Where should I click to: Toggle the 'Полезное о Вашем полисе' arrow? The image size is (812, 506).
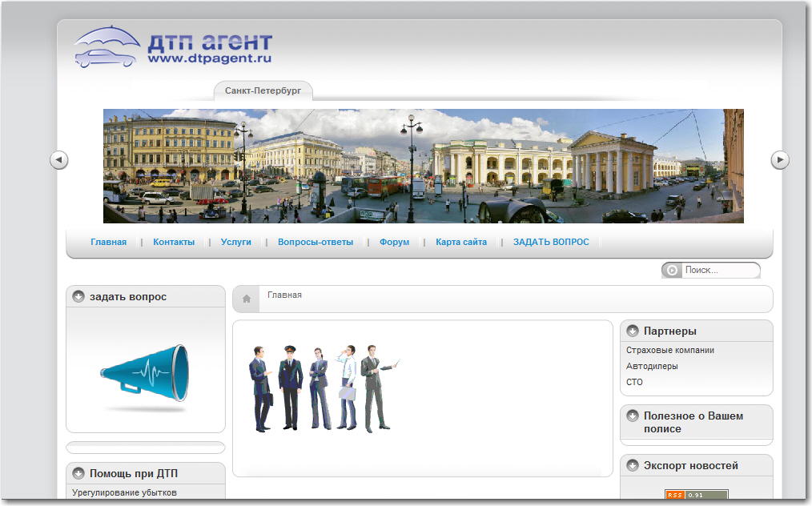coord(633,416)
